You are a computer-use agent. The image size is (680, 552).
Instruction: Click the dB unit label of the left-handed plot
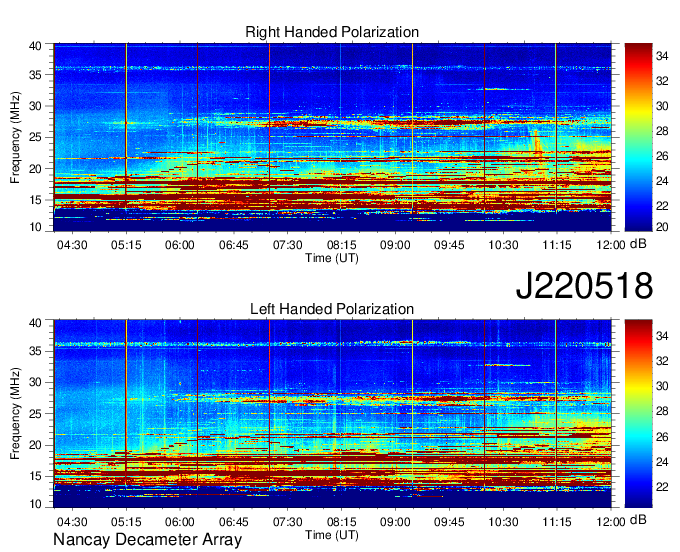coord(638,519)
